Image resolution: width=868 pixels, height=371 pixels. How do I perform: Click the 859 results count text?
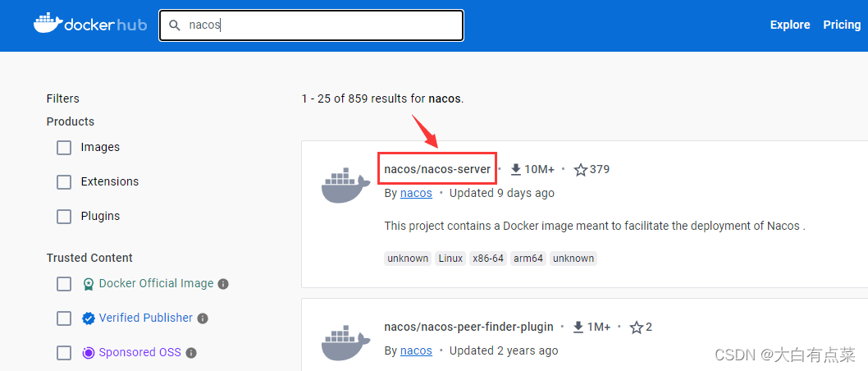(x=382, y=99)
